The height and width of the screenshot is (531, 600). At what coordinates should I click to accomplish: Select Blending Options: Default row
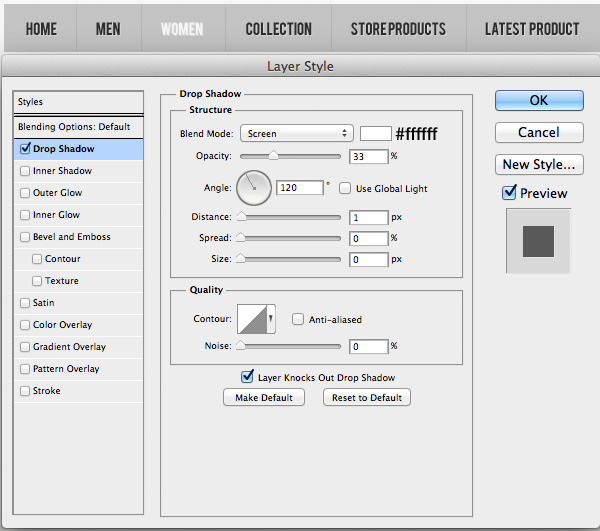(78, 127)
